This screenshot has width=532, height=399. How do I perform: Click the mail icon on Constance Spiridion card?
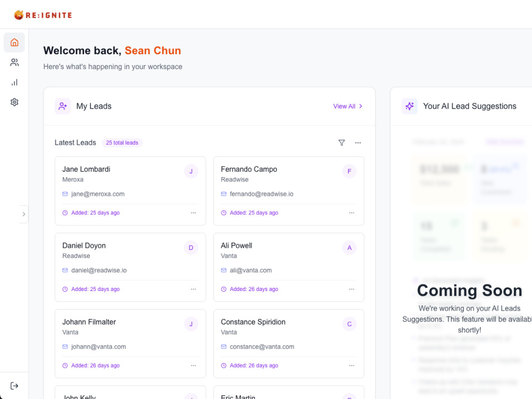[223, 347]
